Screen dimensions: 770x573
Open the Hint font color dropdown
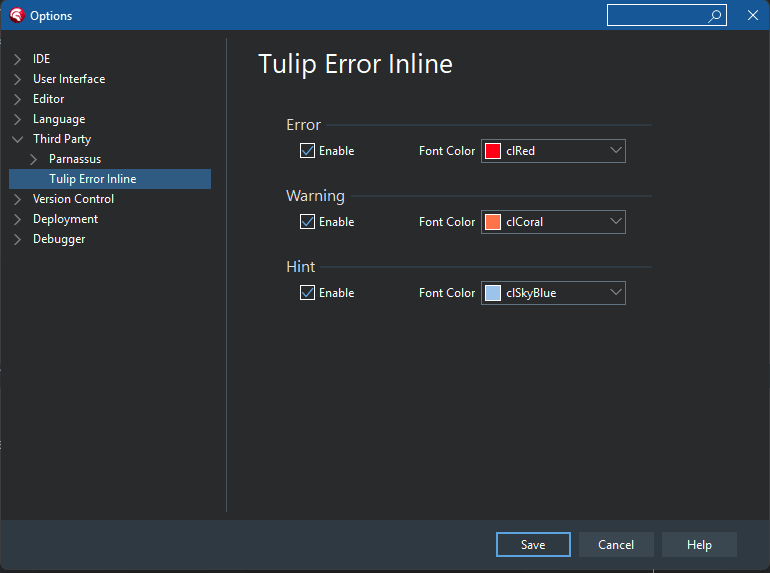point(616,293)
